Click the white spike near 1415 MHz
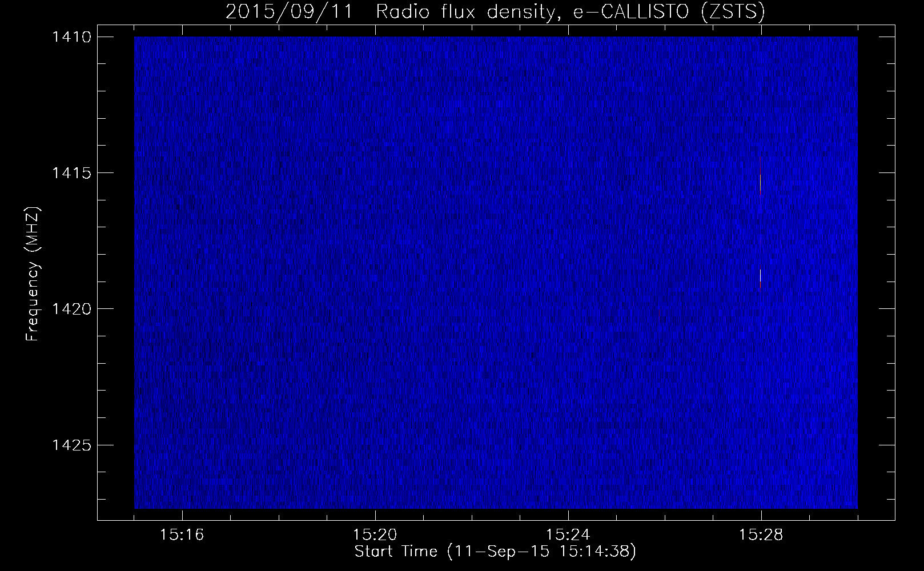Screen dimensions: 924x571 pos(760,183)
